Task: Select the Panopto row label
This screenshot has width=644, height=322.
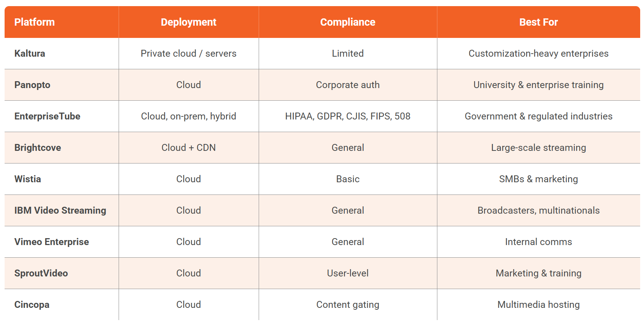Action: coord(33,85)
